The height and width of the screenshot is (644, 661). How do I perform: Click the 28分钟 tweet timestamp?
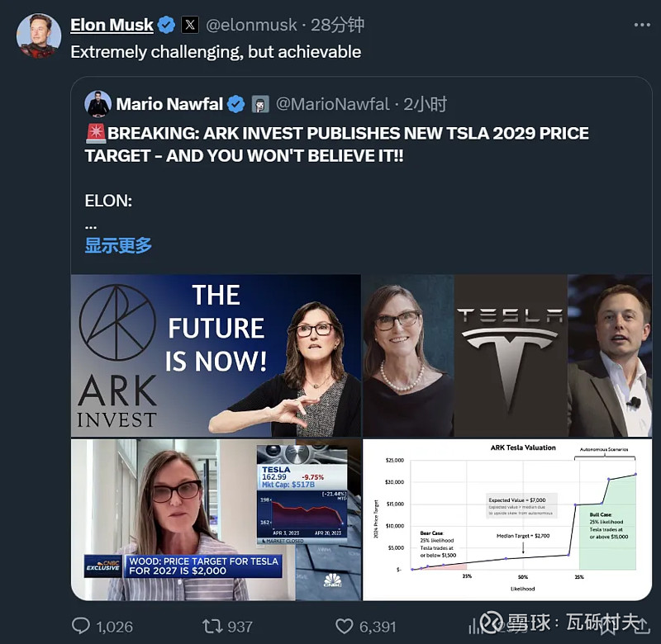pos(337,26)
